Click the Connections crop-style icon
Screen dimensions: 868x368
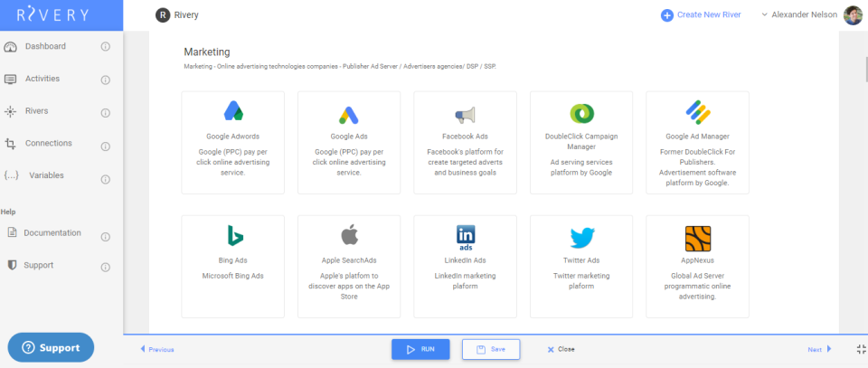click(11, 144)
